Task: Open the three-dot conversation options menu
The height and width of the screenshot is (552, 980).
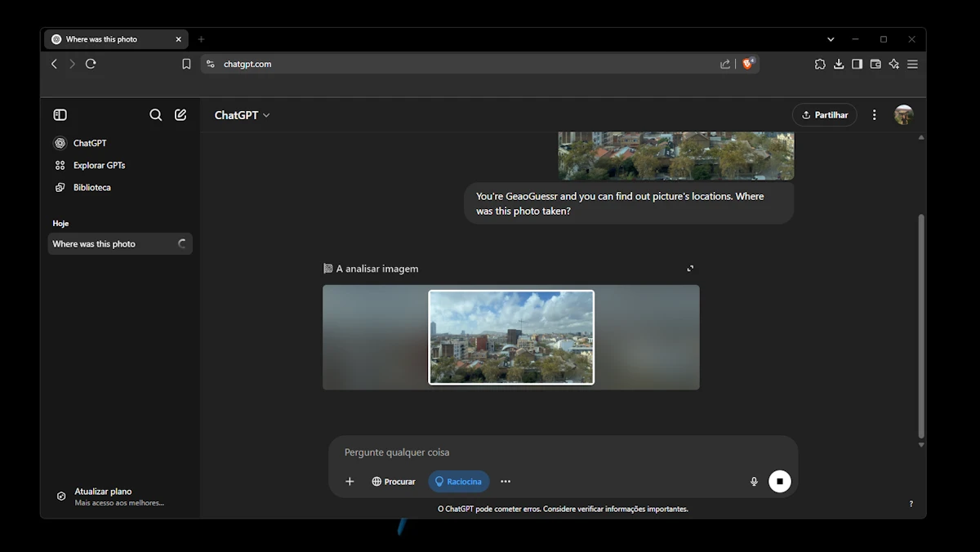Action: (x=874, y=115)
